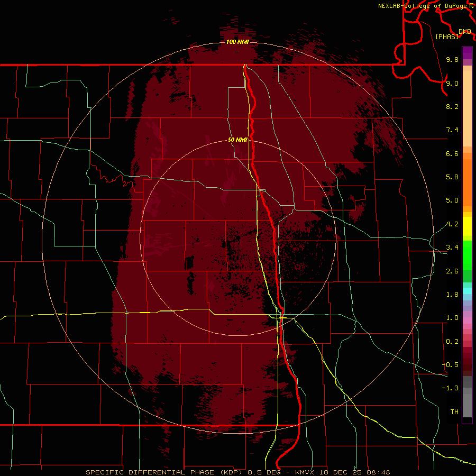Click the 3.4 color scale value
The image size is (476, 476).
452,248
